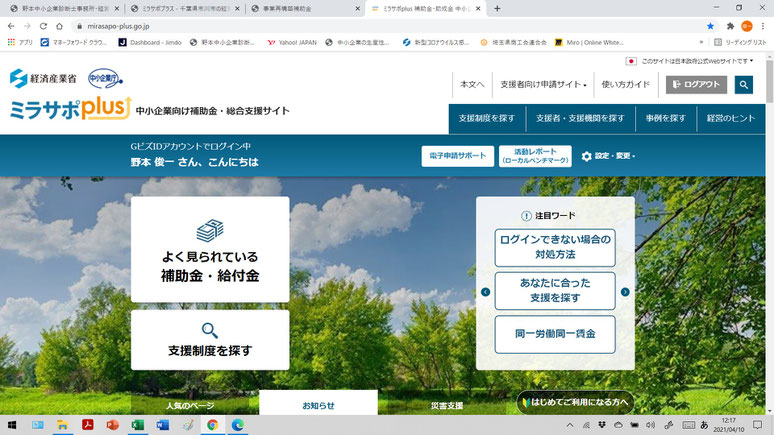Open the Windows notification center icon
This screenshot has width=774, height=435.
click(x=758, y=425)
